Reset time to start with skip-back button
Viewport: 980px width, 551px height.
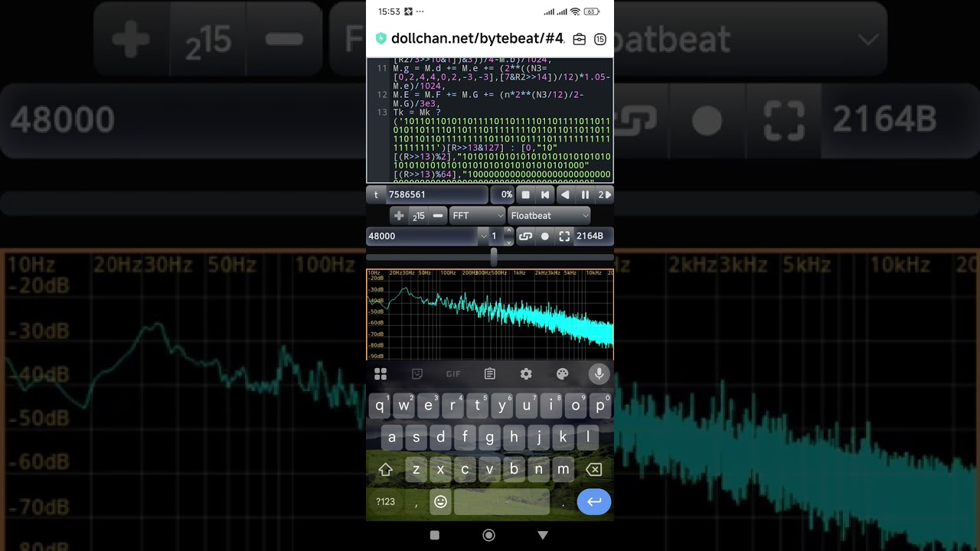pyautogui.click(x=545, y=194)
